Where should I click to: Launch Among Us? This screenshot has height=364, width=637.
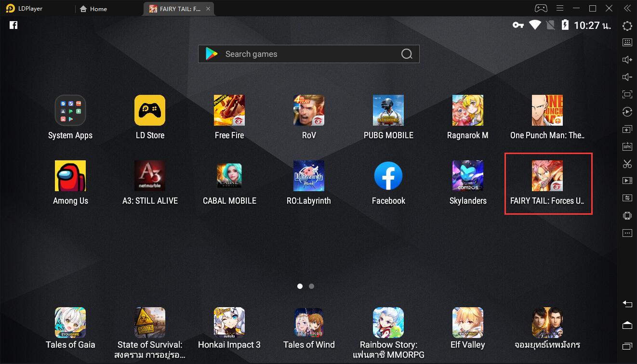[x=70, y=176]
